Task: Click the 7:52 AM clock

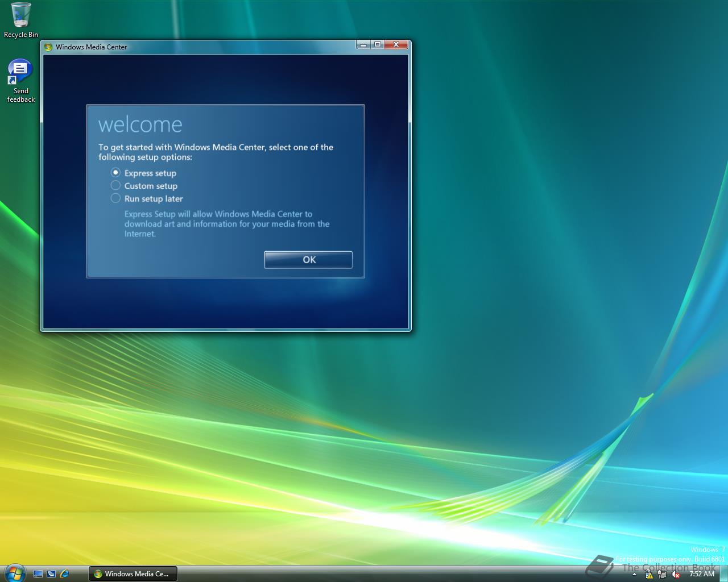Action: [701, 574]
